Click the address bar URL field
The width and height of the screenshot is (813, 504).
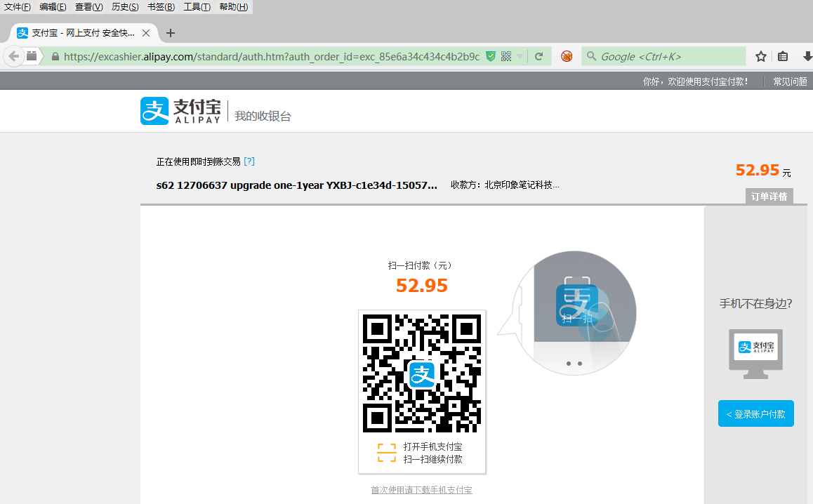[x=271, y=57]
